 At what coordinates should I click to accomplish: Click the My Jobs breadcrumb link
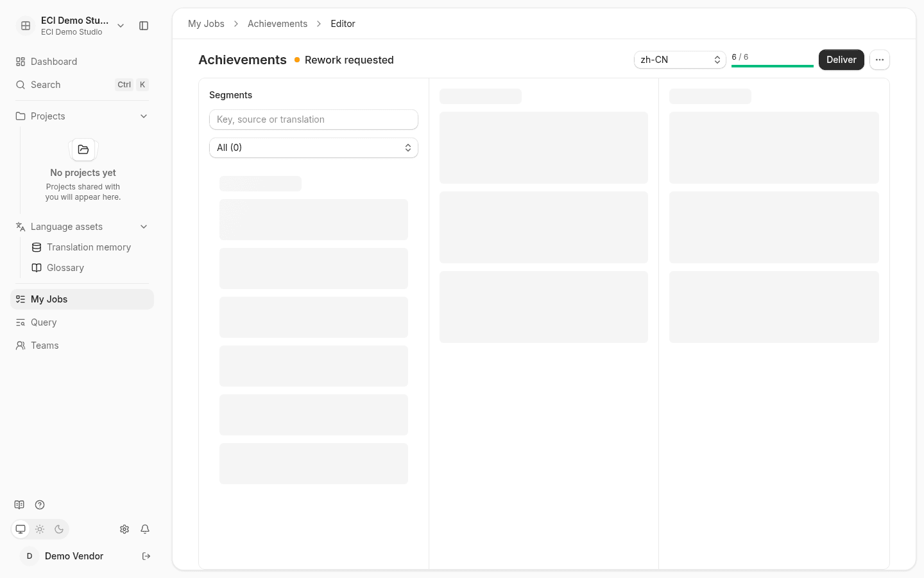coord(206,24)
